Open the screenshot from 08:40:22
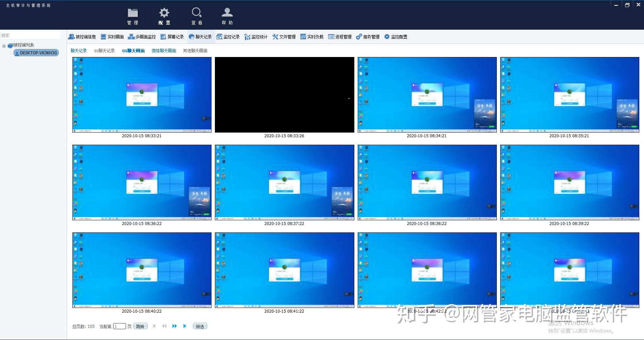The image size is (644, 340). pyautogui.click(x=142, y=270)
